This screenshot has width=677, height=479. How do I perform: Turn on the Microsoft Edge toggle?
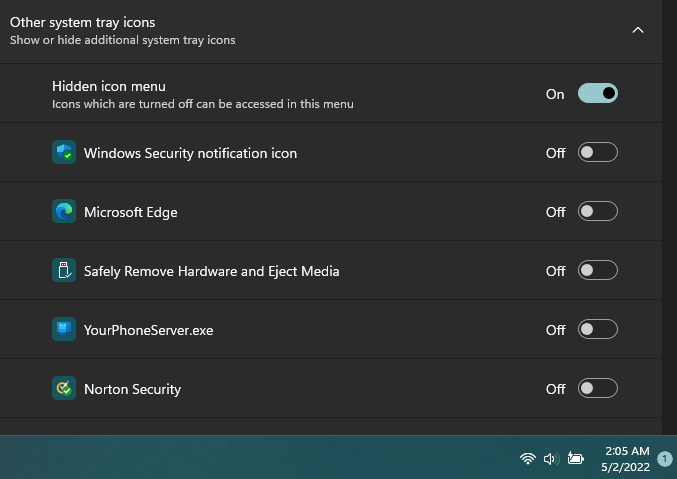598,212
